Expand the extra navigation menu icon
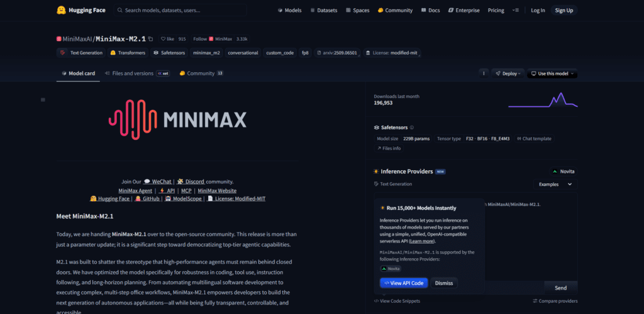Image resolution: width=644 pixels, height=314 pixels. (516, 10)
